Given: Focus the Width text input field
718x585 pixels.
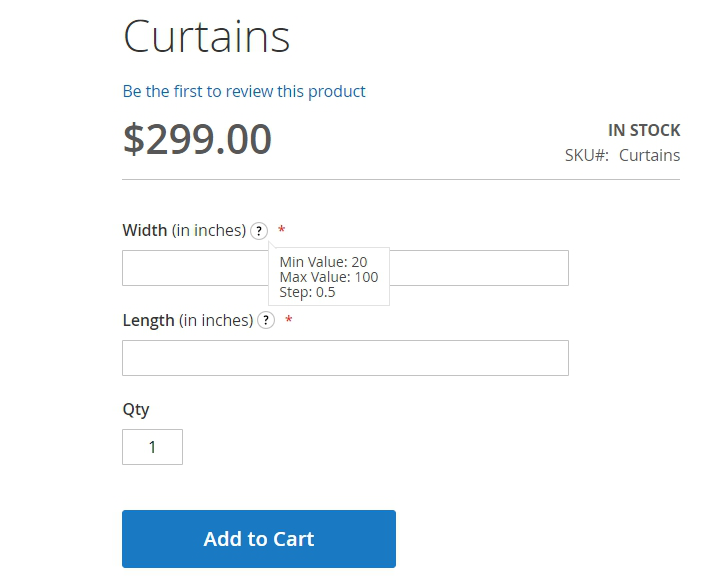Looking at the screenshot, I should [190, 268].
